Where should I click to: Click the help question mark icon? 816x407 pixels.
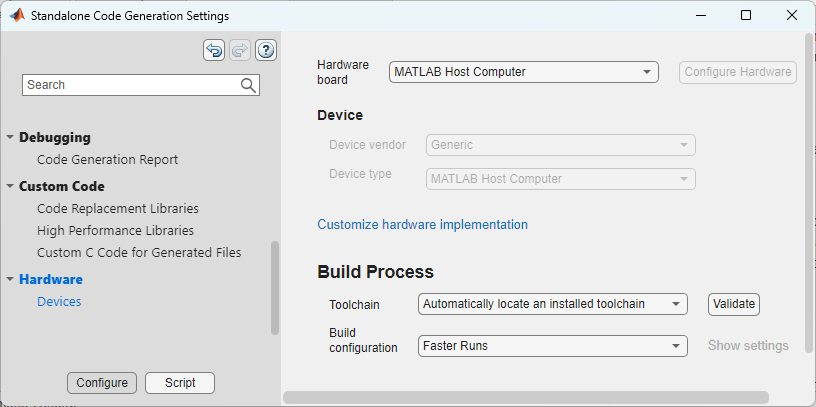[266, 50]
